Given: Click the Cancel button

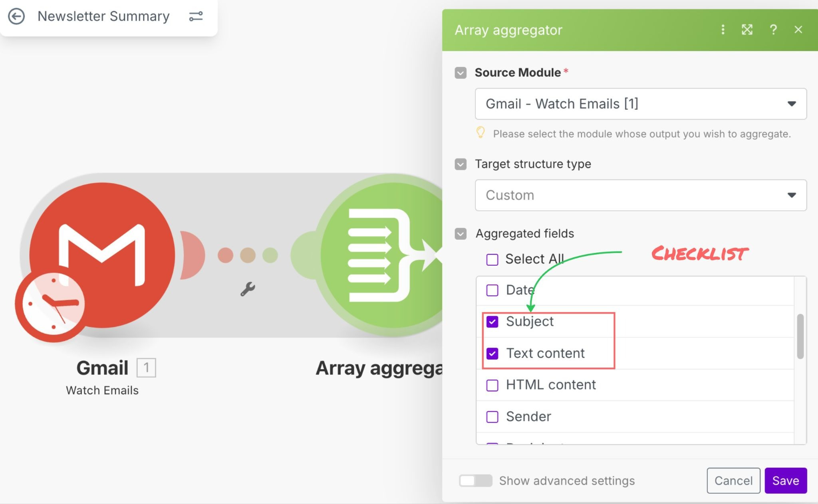Looking at the screenshot, I should (x=733, y=480).
